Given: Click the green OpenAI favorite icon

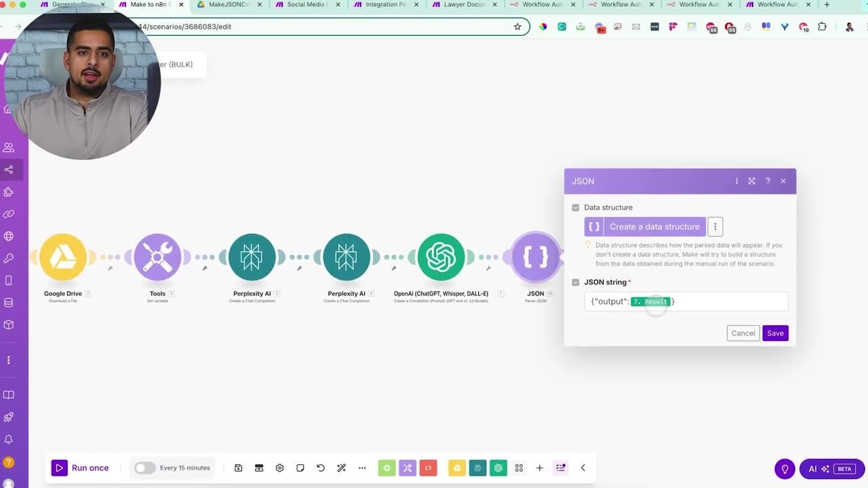Looking at the screenshot, I should coord(498,468).
